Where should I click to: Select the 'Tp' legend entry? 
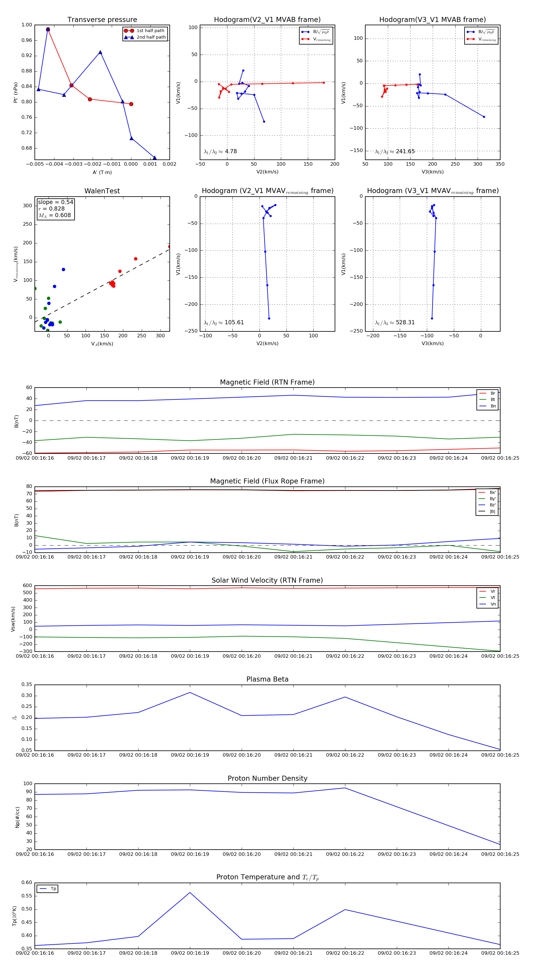click(x=48, y=889)
